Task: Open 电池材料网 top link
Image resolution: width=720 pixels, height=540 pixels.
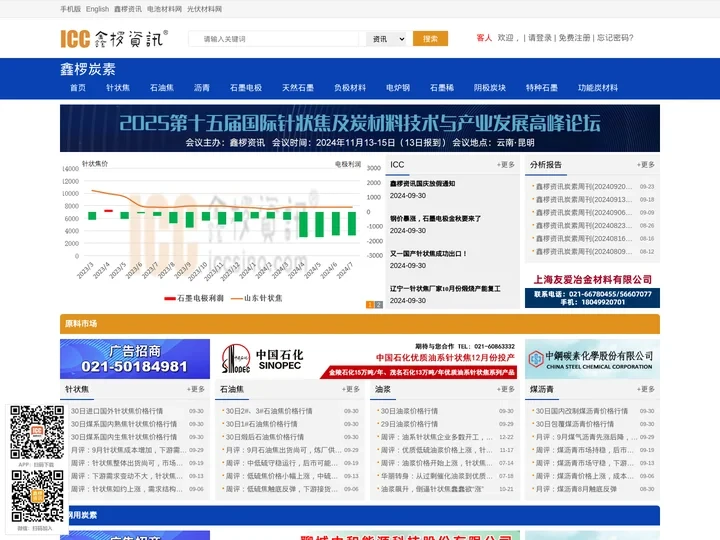Action: (x=164, y=9)
